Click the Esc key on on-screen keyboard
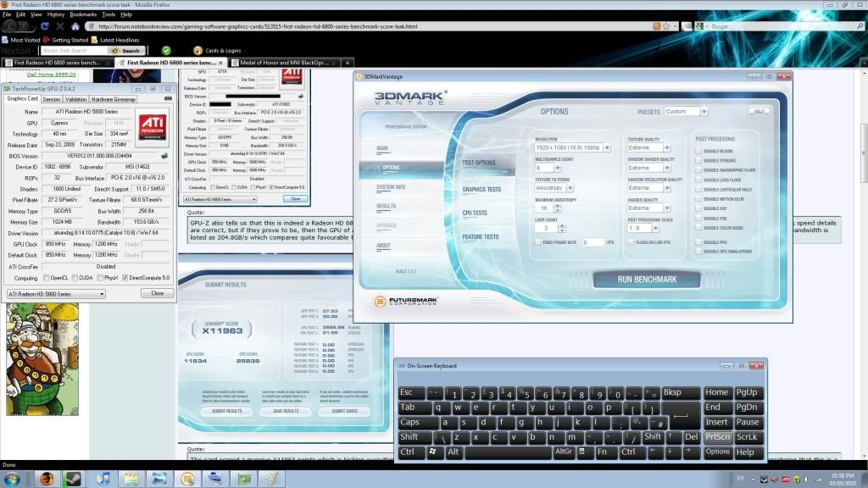868x488 pixels. (x=412, y=392)
